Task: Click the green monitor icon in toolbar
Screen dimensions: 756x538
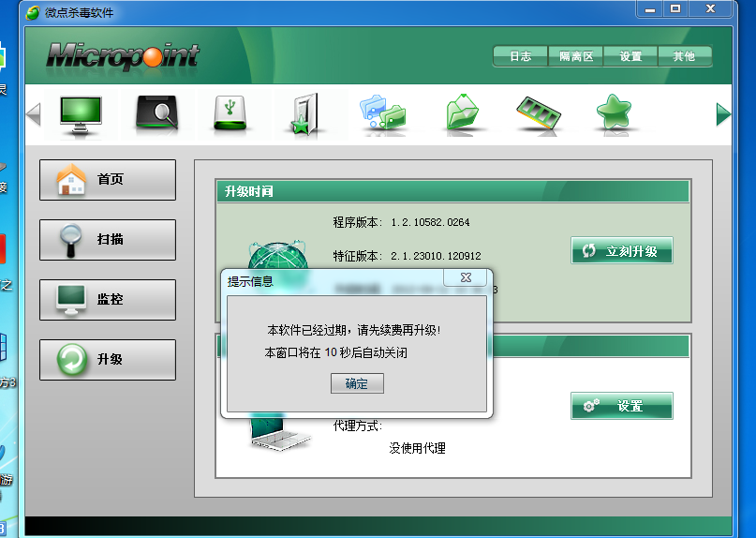Action: [81, 113]
